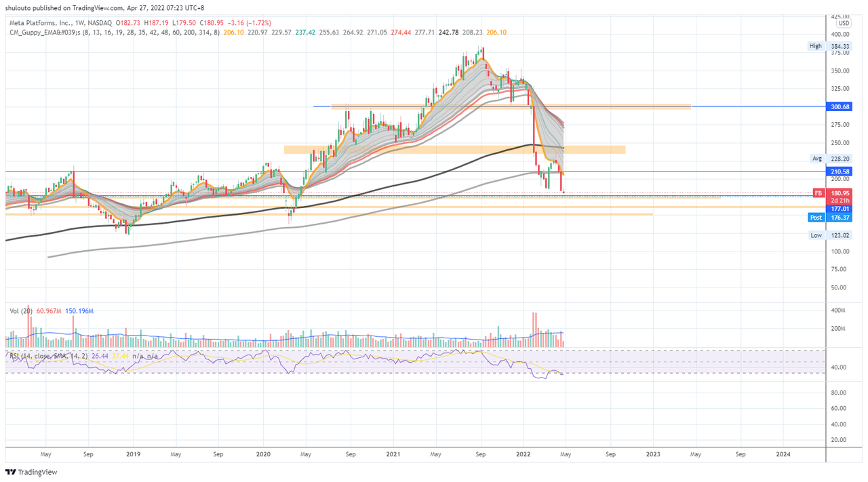868x482 pixels.
Task: Click the 228.20 average price value
Action: (x=840, y=158)
